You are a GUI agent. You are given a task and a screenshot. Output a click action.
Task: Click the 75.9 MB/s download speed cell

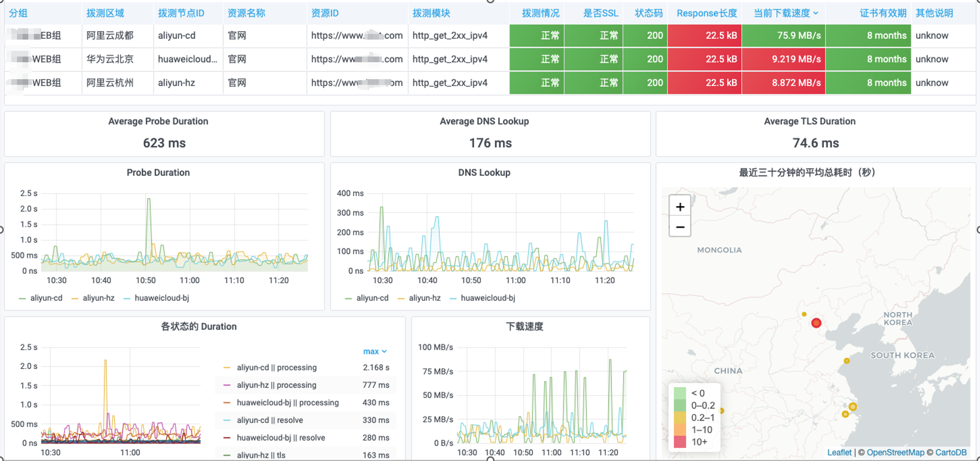[783, 36]
